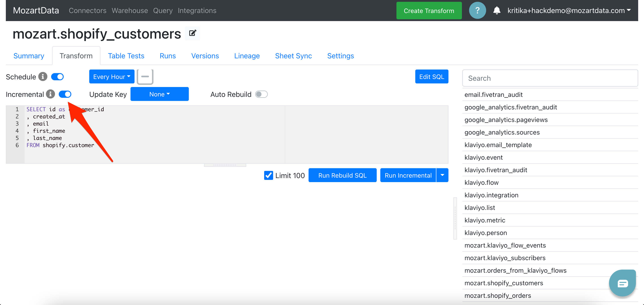Select google_analytics.pageviews table

(x=550, y=120)
